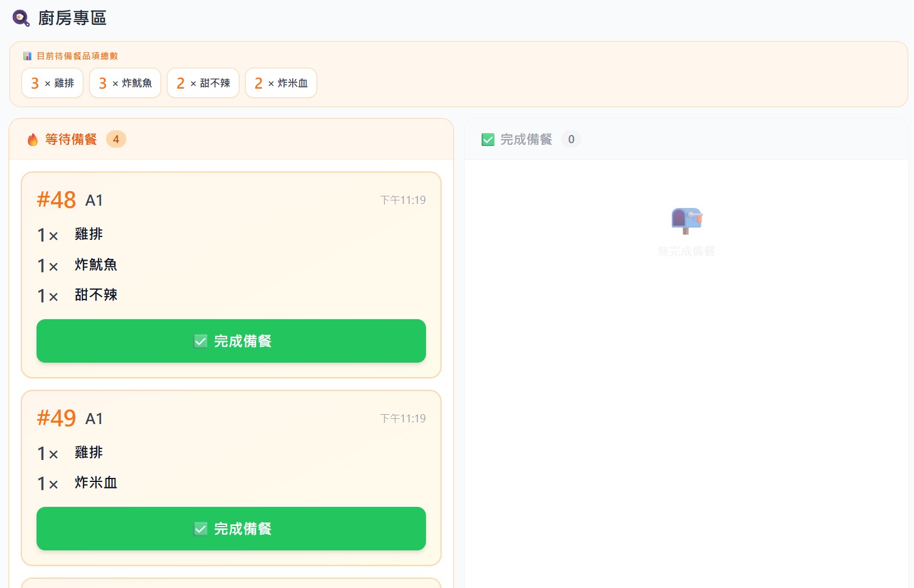Select the 2 × 甜不辣 summary chip
Image resolution: width=914 pixels, height=588 pixels.
tap(203, 83)
